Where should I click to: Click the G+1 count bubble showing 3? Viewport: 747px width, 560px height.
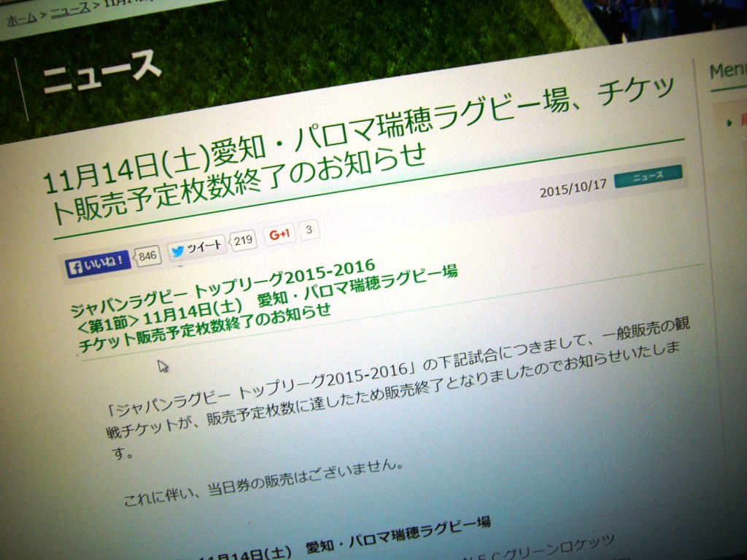pyautogui.click(x=309, y=230)
